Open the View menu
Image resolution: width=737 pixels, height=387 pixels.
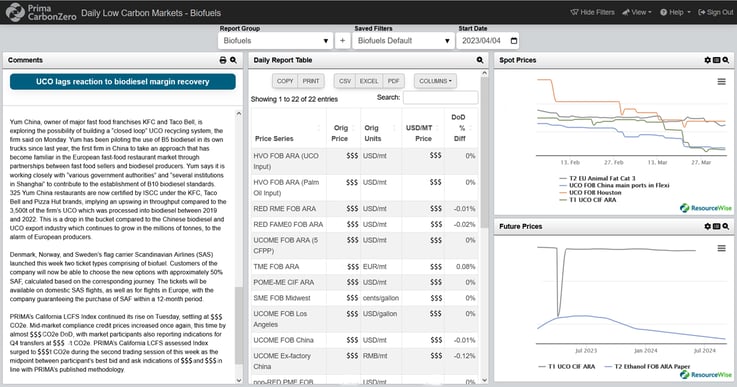637,12
